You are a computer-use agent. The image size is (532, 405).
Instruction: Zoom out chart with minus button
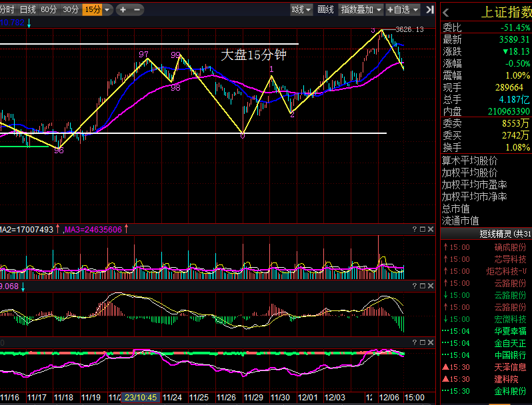click(137, 9)
